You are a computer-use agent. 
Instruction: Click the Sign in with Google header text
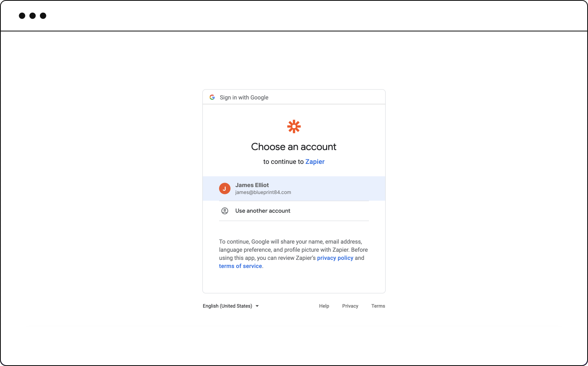coord(244,97)
